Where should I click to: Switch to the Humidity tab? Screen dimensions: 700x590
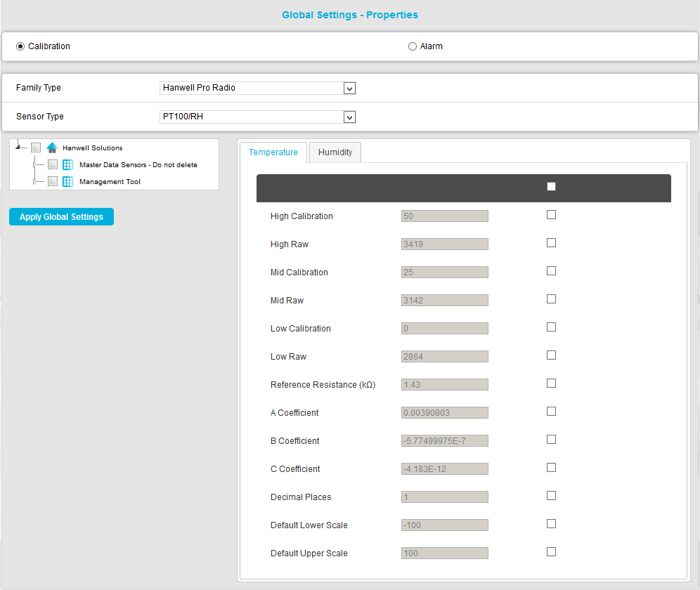[x=335, y=152]
